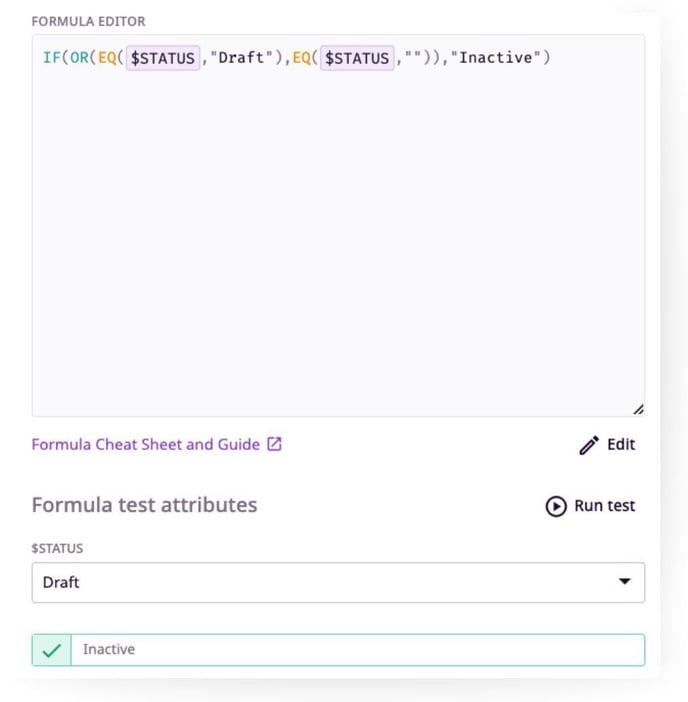The image size is (688, 702).
Task: Click the external link icon after Cheat Sheet
Action: [274, 444]
